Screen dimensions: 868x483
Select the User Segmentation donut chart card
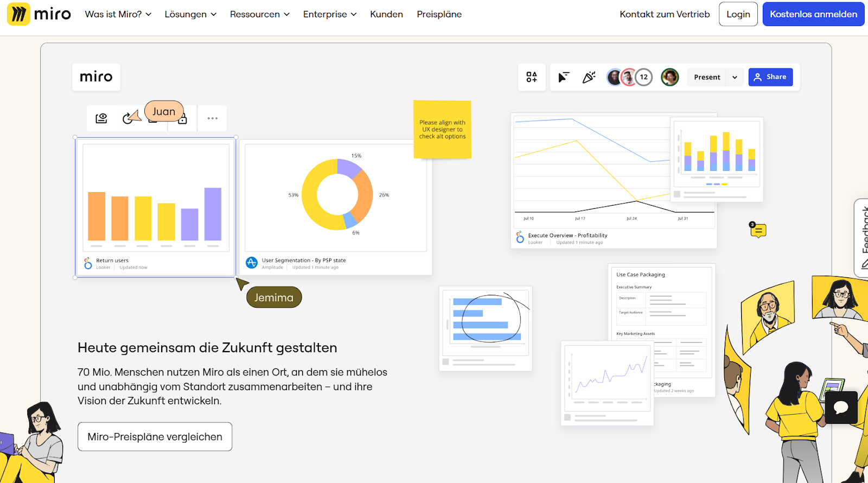click(336, 207)
